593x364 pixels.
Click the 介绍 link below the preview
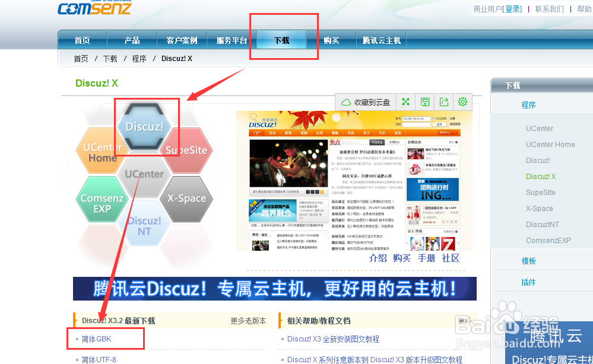378,258
